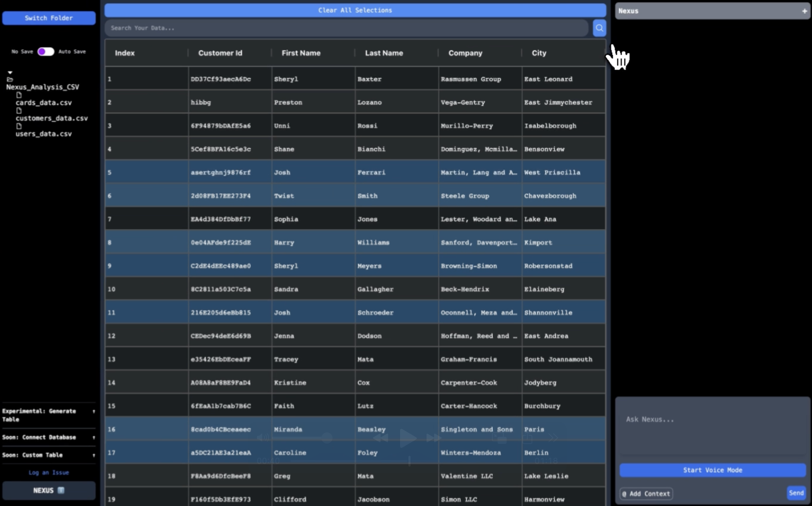
Task: Toggle the No Save / Auto Save switch
Action: coord(46,52)
